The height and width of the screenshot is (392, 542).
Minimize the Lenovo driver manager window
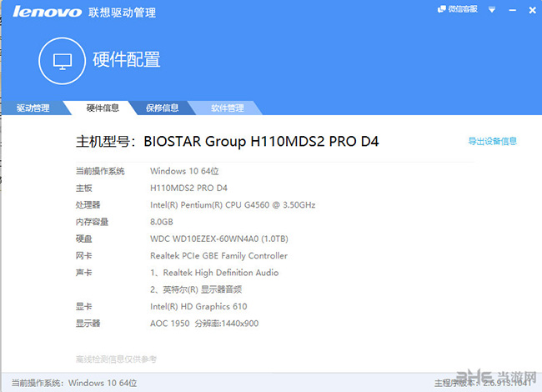pyautogui.click(x=513, y=10)
